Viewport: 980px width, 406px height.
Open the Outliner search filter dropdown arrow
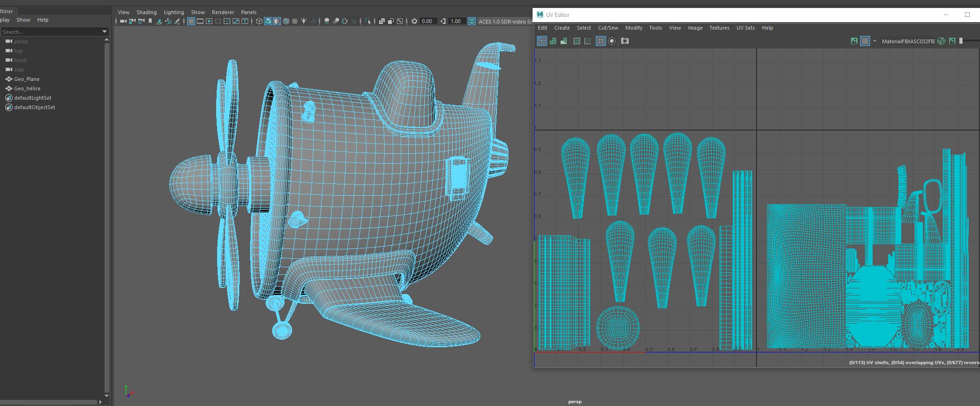point(104,32)
